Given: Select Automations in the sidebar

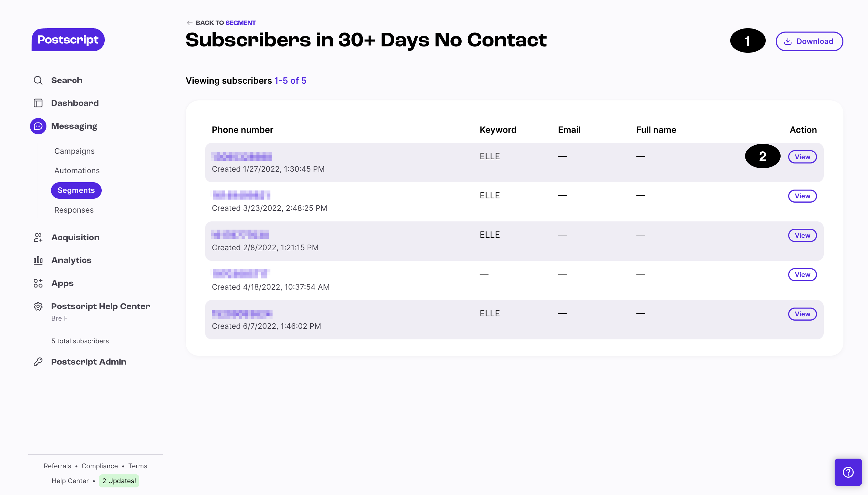Looking at the screenshot, I should pos(77,170).
